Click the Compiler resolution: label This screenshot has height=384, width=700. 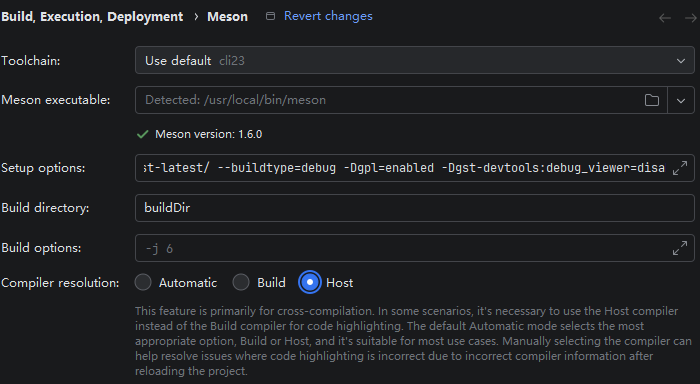[x=60, y=283]
